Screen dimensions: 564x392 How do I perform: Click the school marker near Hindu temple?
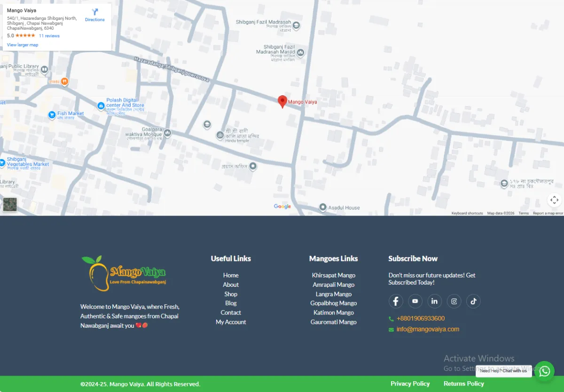tap(207, 124)
